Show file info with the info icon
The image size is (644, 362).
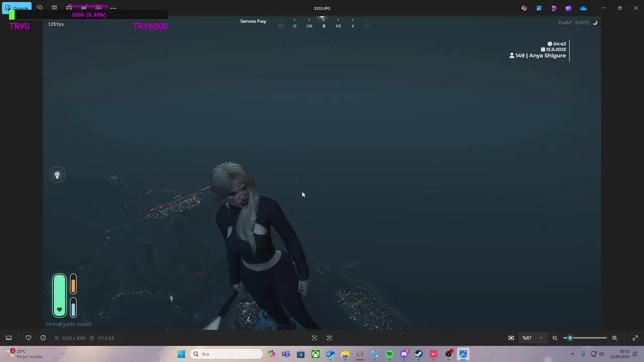point(43,338)
